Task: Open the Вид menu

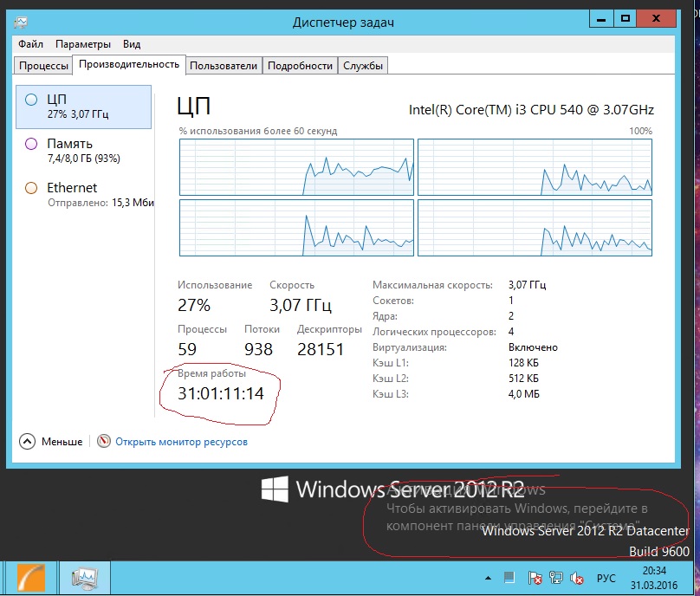Action: (132, 44)
